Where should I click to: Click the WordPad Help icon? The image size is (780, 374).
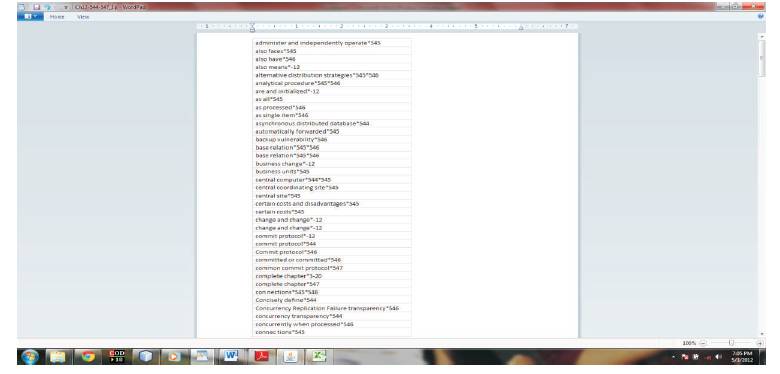click(x=760, y=17)
